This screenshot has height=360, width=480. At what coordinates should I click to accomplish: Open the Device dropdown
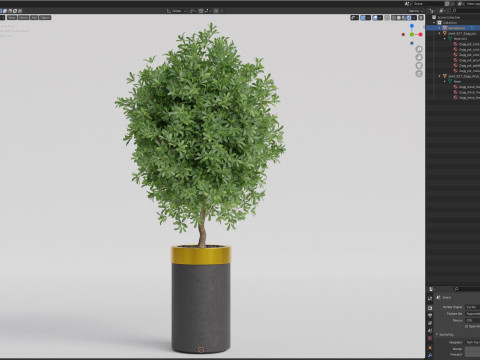pyautogui.click(x=473, y=320)
